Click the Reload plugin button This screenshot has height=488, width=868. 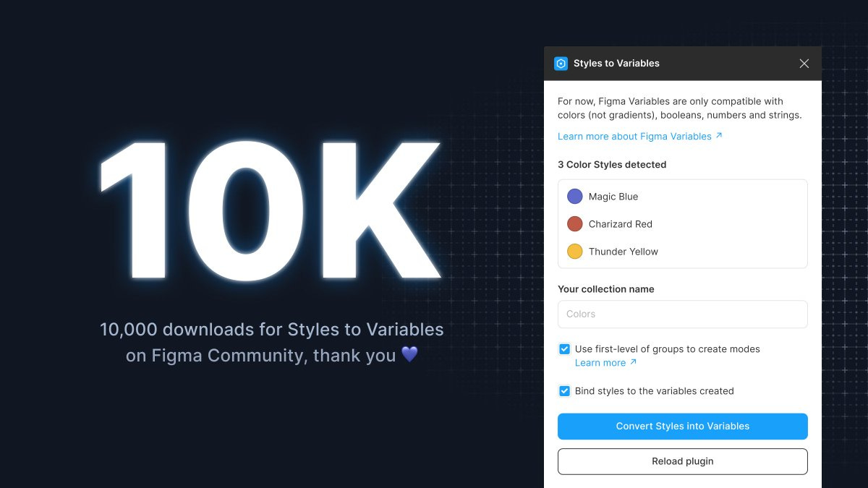(683, 461)
